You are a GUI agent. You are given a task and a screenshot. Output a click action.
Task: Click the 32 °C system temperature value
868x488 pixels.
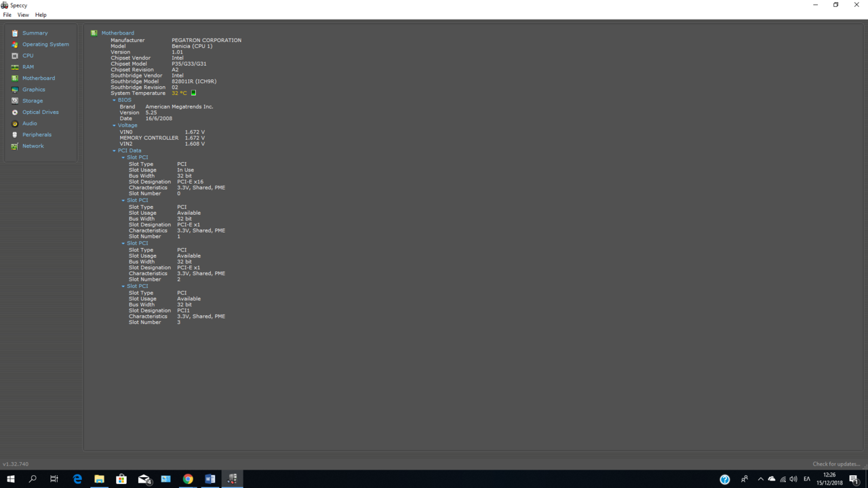point(179,93)
